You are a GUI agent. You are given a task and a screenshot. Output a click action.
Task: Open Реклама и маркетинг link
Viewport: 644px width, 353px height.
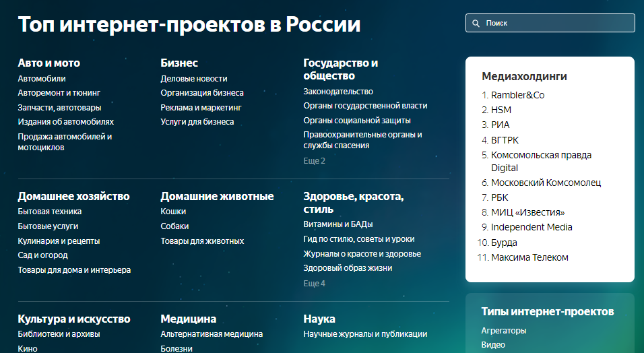coord(201,108)
